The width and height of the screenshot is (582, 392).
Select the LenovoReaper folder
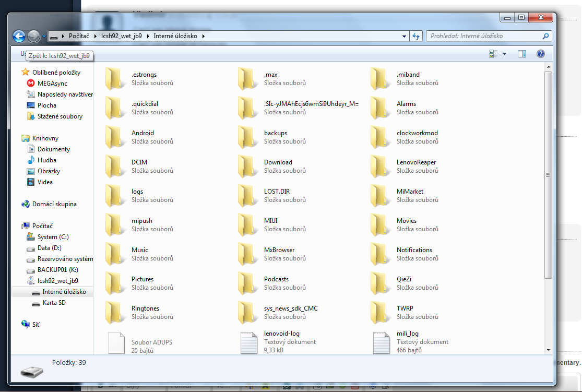(x=405, y=166)
